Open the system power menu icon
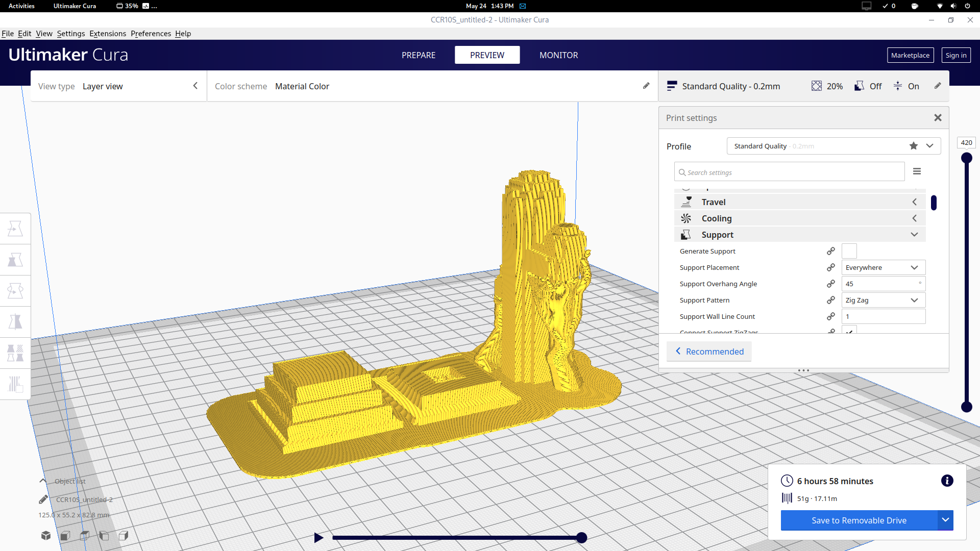 click(967, 6)
